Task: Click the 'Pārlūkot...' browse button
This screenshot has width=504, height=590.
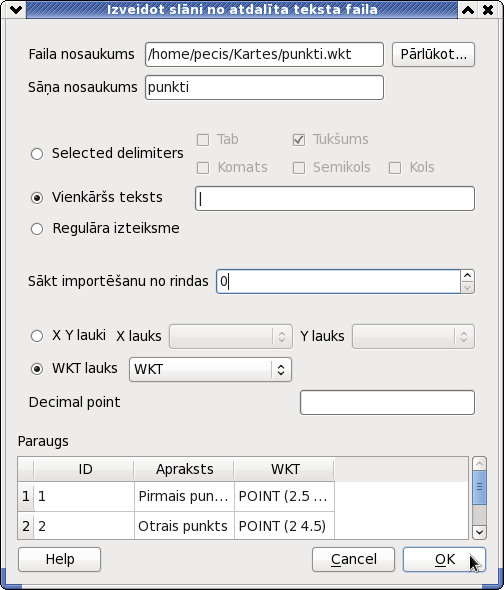Action: pos(433,55)
